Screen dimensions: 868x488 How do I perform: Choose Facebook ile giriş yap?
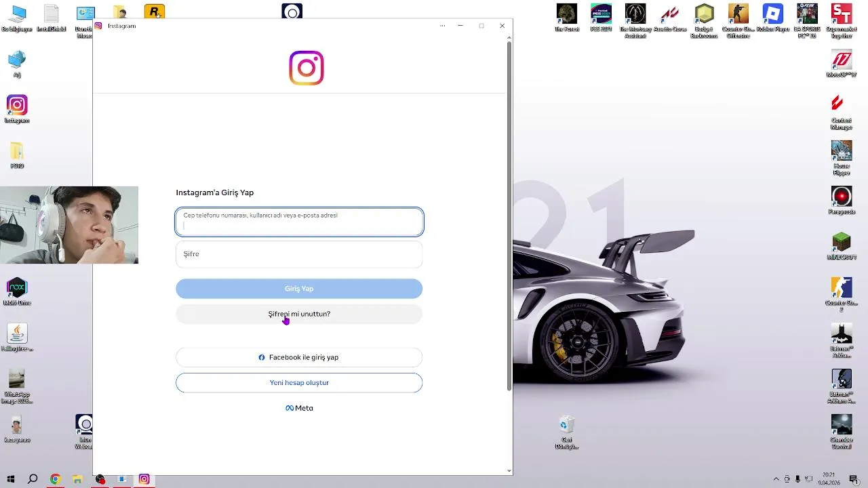point(299,357)
